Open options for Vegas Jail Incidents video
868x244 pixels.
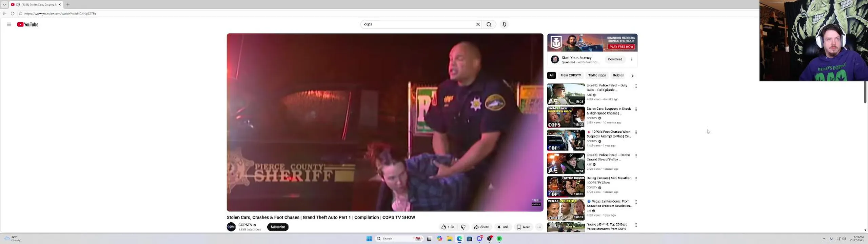point(636,202)
